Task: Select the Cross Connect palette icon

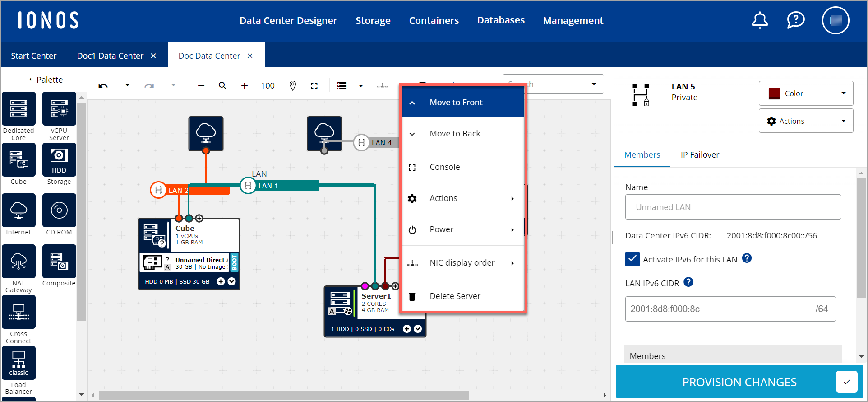Action: (x=19, y=312)
